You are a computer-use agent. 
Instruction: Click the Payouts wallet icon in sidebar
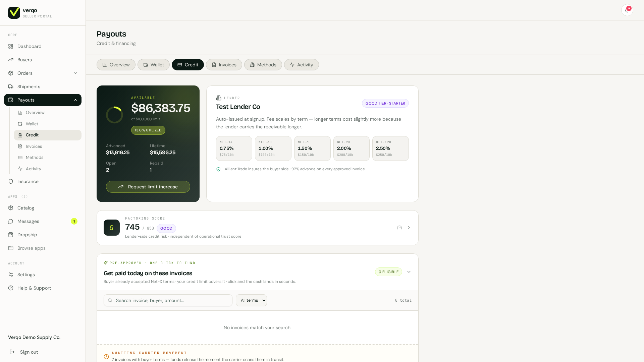pyautogui.click(x=11, y=100)
